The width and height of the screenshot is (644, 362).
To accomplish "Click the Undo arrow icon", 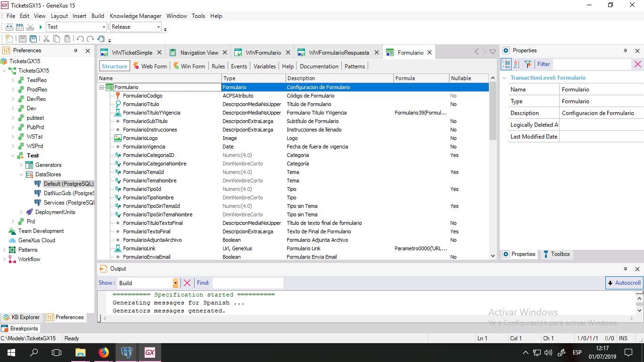I will [80, 39].
